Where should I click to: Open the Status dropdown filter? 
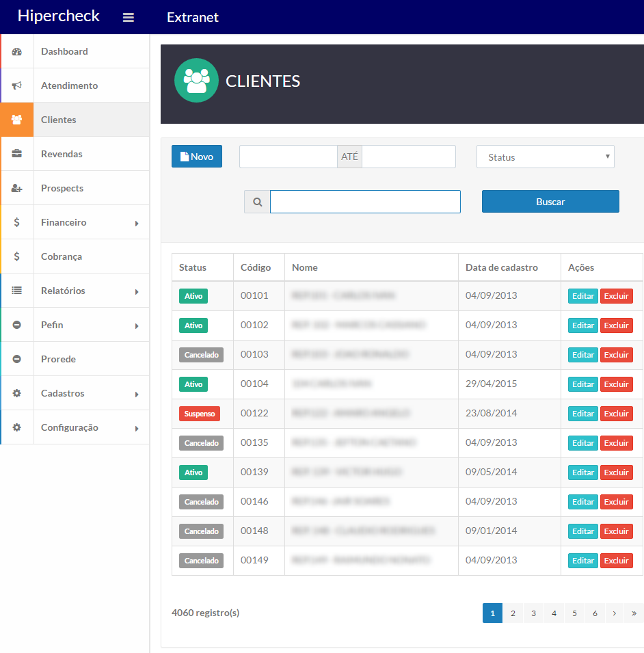pos(545,157)
